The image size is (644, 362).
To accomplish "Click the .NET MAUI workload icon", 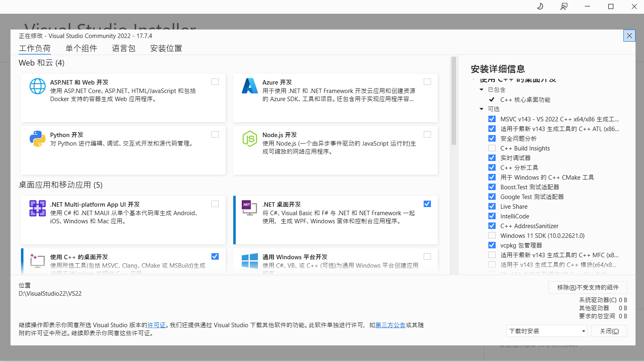I will coord(38,208).
